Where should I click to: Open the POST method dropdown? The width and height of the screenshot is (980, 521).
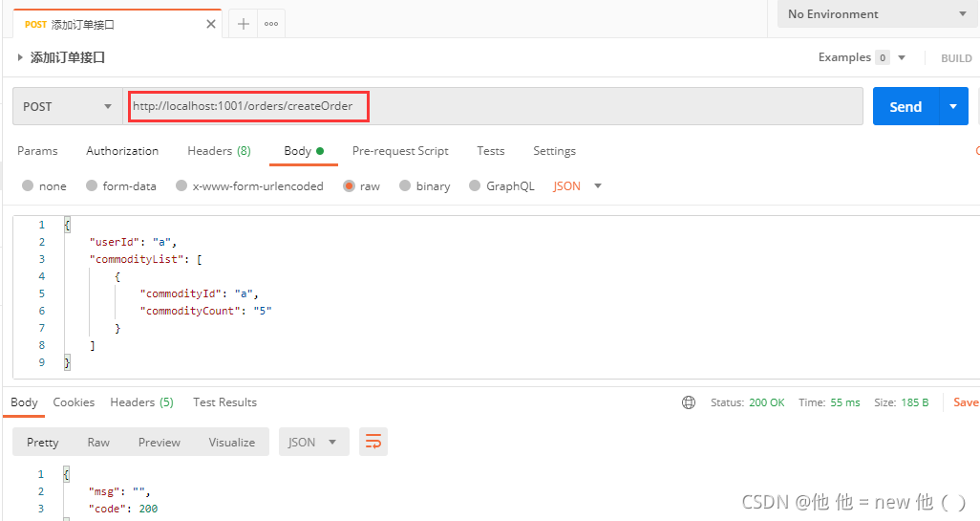tap(68, 106)
